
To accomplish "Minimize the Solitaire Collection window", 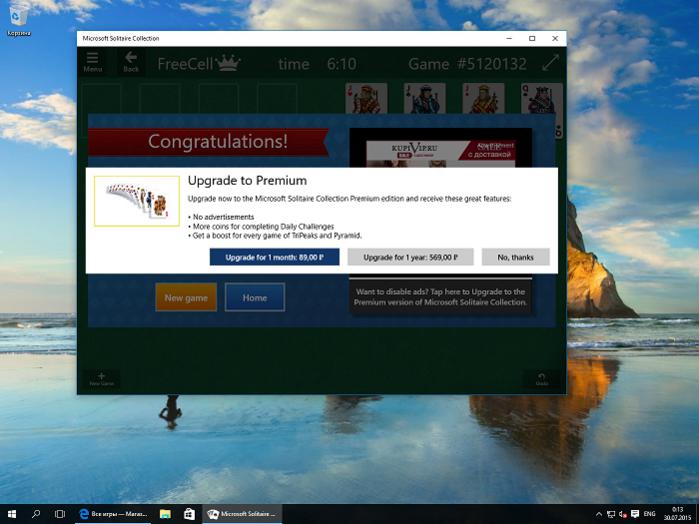I will (x=509, y=38).
